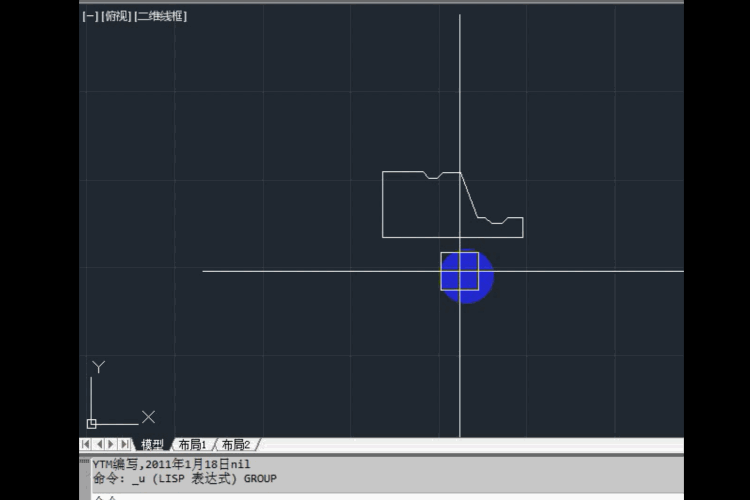Image resolution: width=750 pixels, height=500 pixels.
Task: Click the _u (LISP 表达式) GROUP command line
Action: (184, 478)
